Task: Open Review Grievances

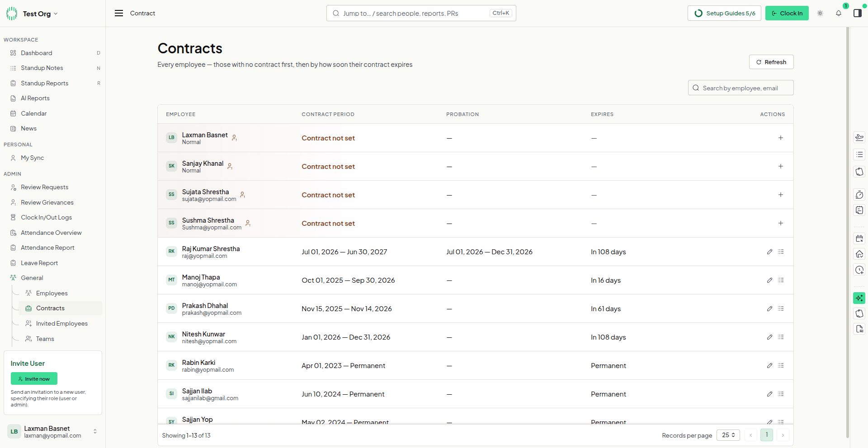Action: 53,202
